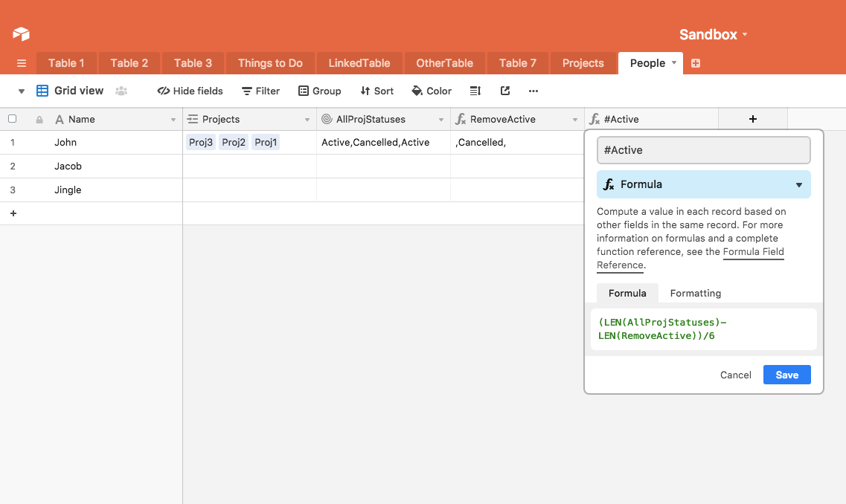Click the Airtable logo icon
Viewport: 846px width, 504px height.
[21, 34]
